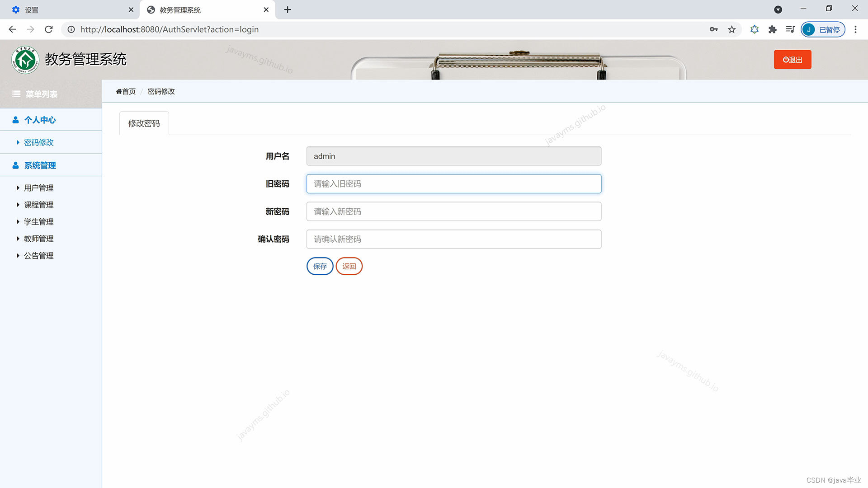Click the home icon in breadcrumb

[x=119, y=92]
